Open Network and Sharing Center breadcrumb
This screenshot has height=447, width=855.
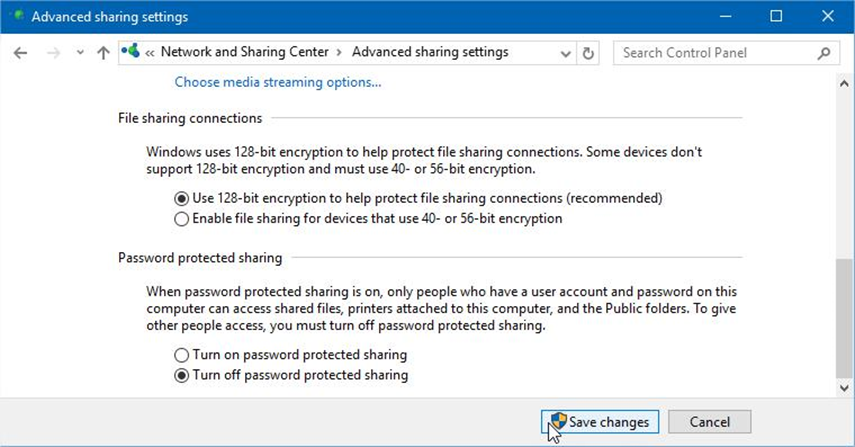(x=245, y=52)
